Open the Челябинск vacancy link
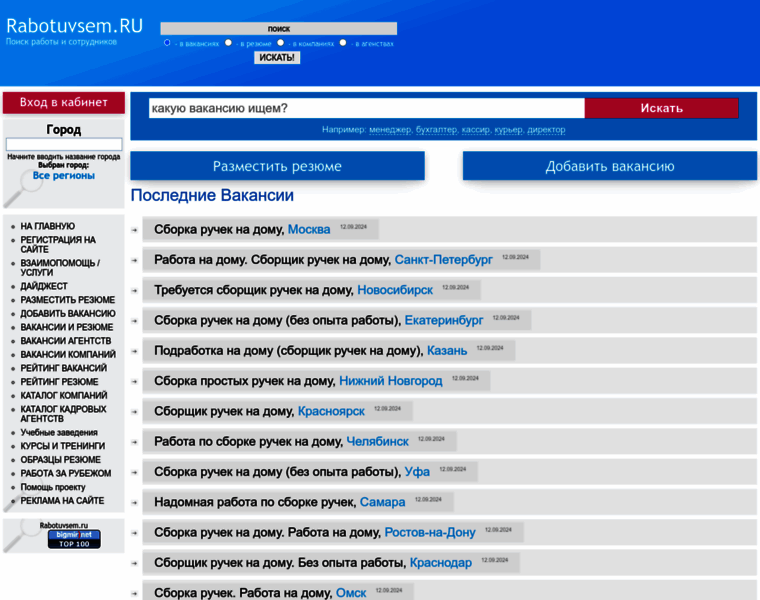Image resolution: width=760 pixels, height=600 pixels. point(378,442)
